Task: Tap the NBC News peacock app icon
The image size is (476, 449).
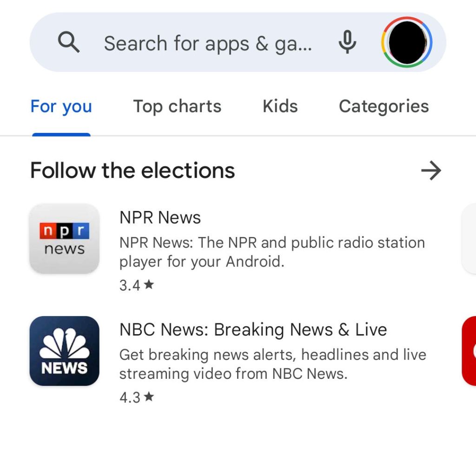Action: pos(64,350)
